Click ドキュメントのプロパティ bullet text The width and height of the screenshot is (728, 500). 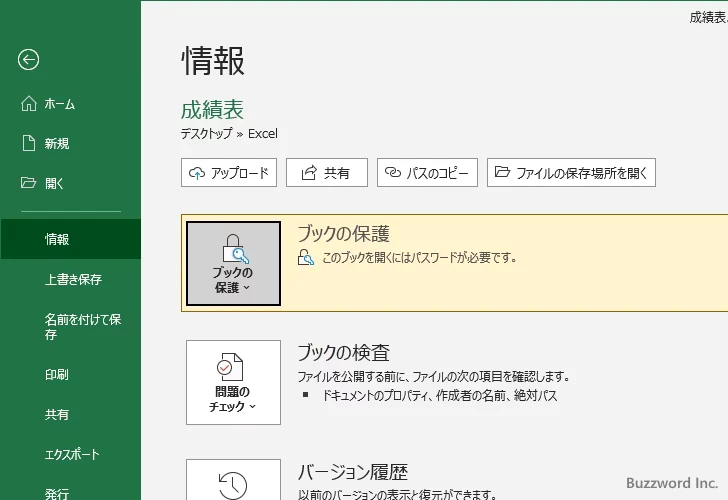click(x=440, y=396)
